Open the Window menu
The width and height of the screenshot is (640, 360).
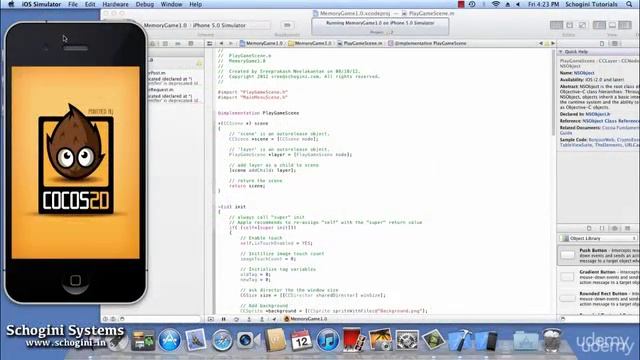[x=171, y=4]
